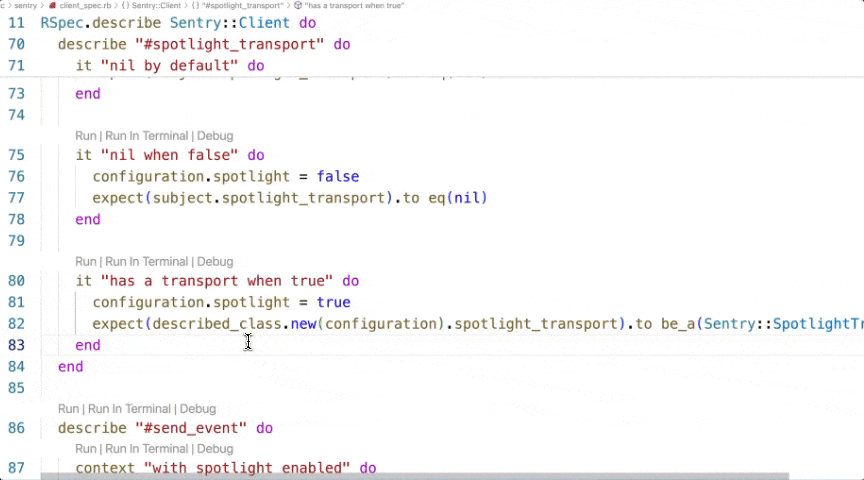This screenshot has height=480, width=864.
Task: Click the braces symbol icon before Sentry::Client breadcrumb
Action: [125, 5]
